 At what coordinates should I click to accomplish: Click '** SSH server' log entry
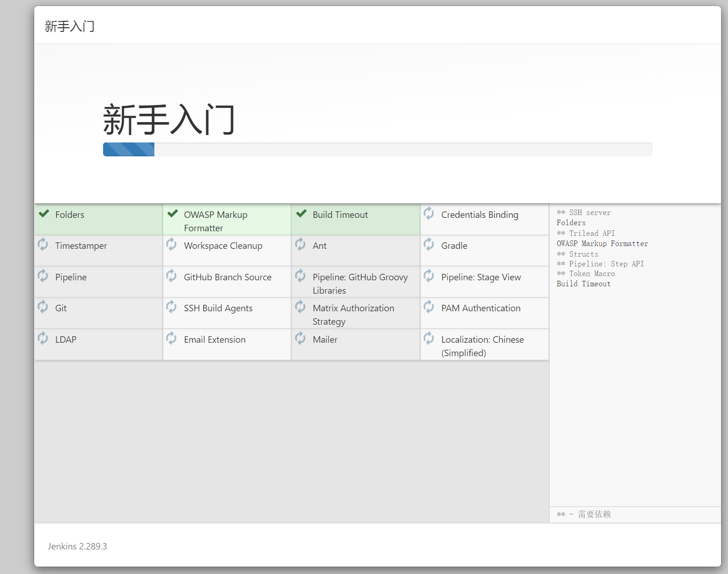[584, 213]
